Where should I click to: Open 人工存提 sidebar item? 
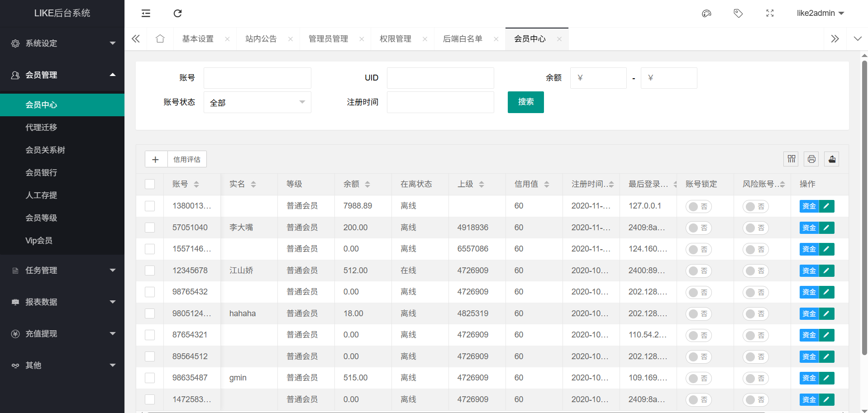[x=62, y=195]
